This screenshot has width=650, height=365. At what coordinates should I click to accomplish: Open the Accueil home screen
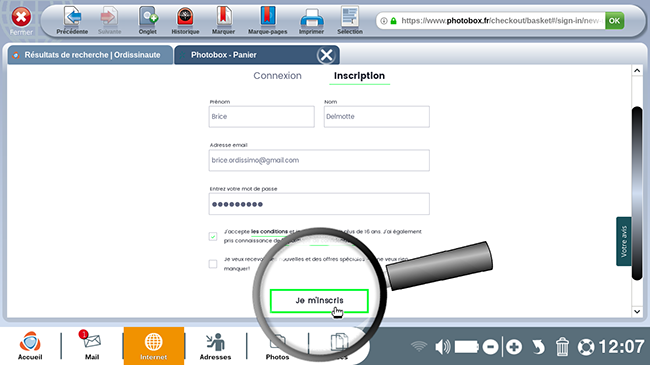coord(30,346)
